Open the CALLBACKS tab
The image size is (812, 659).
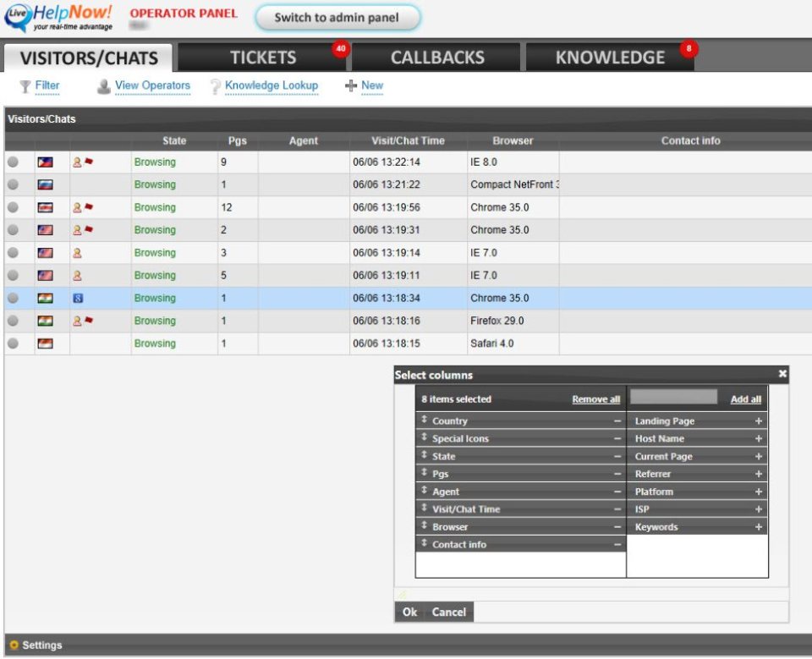coord(436,57)
